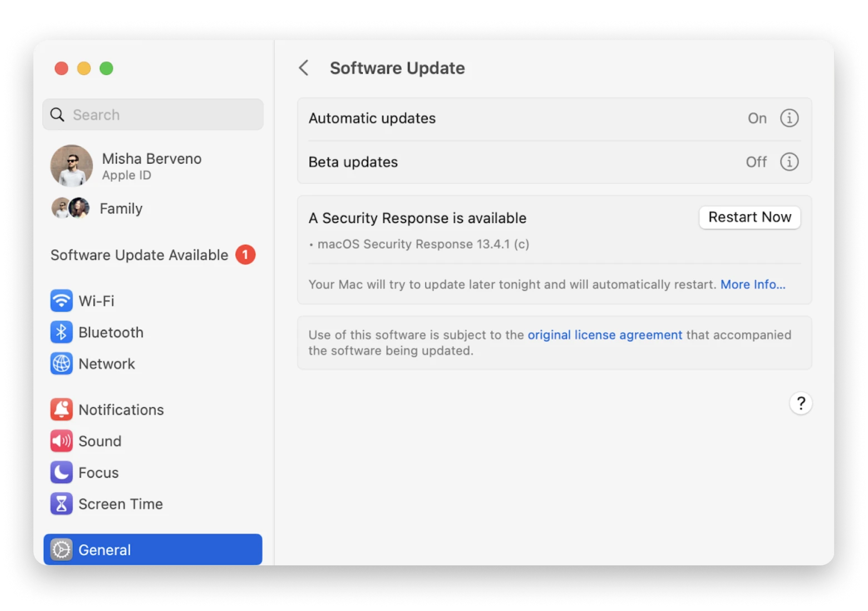Open the original license agreement link
Screen dimensions: 868x611
605,335
